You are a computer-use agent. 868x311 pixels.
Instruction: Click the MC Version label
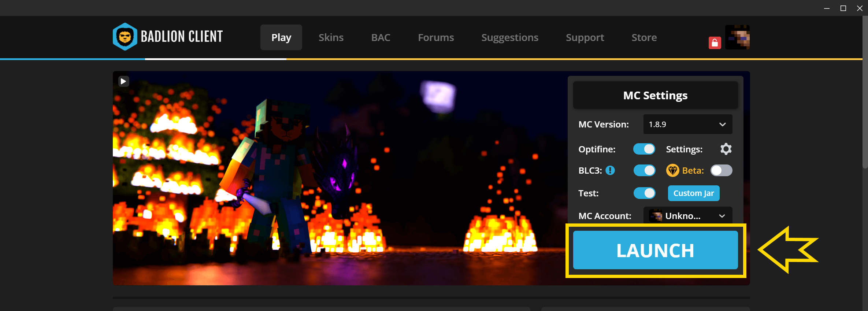604,125
